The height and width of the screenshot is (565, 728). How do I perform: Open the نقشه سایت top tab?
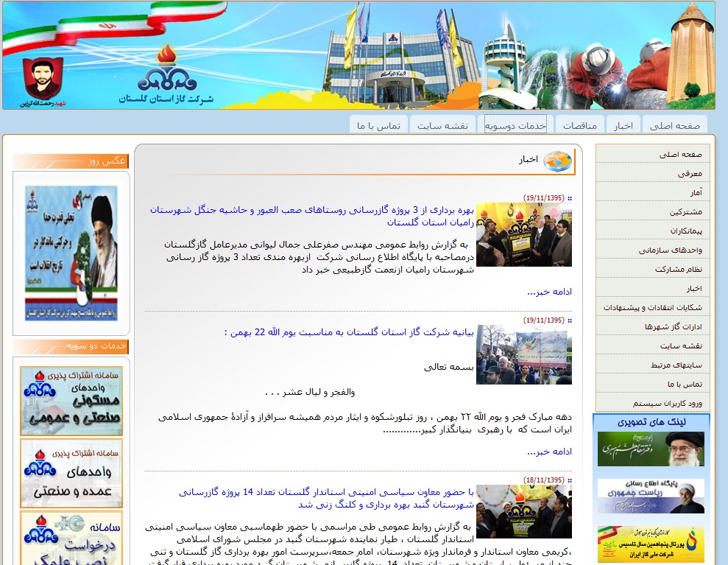pos(442,126)
